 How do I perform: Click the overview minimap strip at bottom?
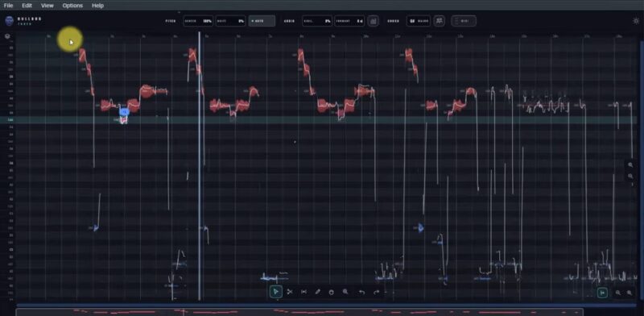[299, 312]
